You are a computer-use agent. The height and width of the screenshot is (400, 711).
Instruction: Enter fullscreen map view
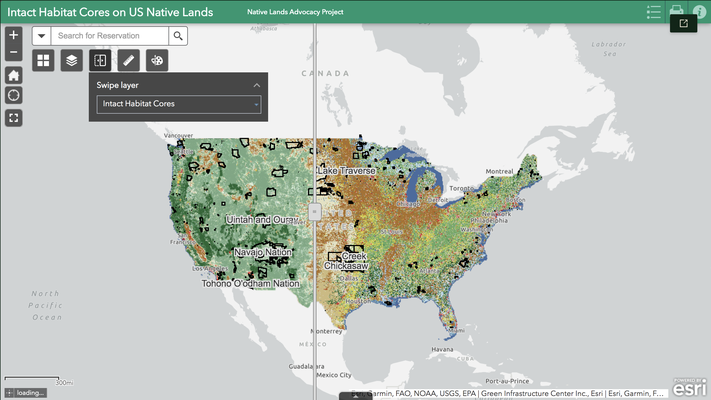coord(13,117)
